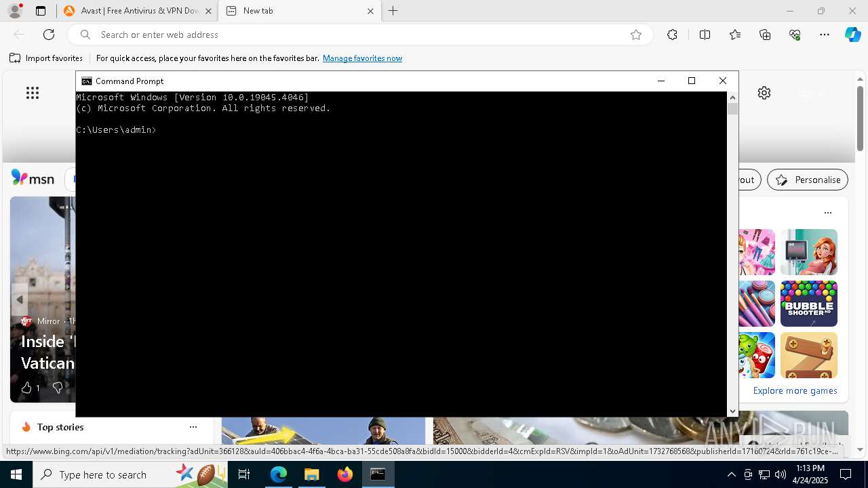This screenshot has height=488, width=868.
Task: Minimize the Command Prompt window
Action: click(661, 81)
